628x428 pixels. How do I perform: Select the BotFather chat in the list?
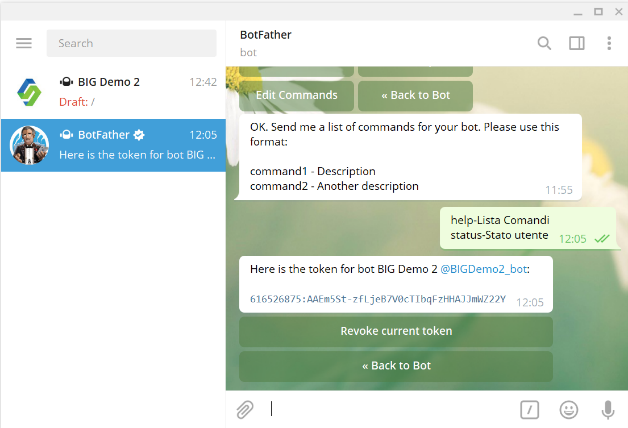pyautogui.click(x=113, y=145)
